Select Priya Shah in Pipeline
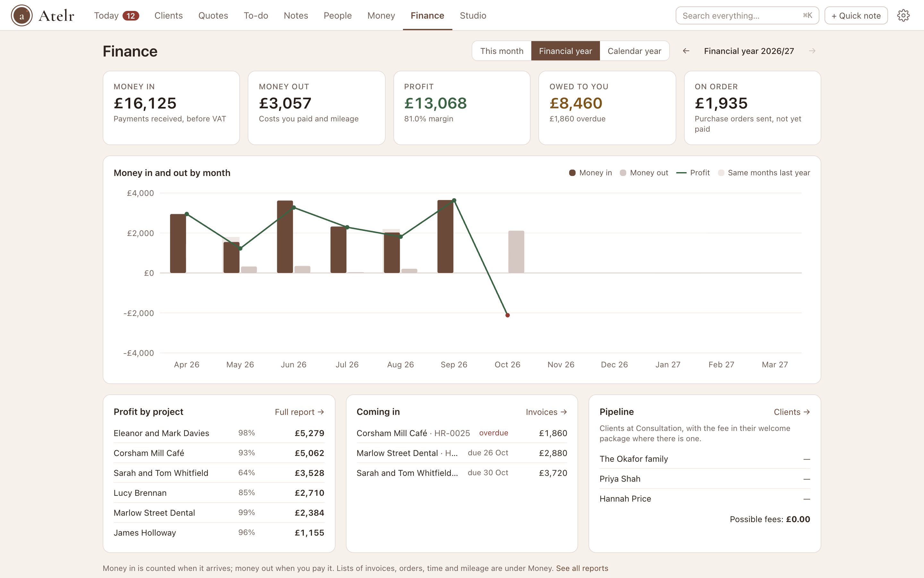924x578 pixels. click(x=705, y=478)
